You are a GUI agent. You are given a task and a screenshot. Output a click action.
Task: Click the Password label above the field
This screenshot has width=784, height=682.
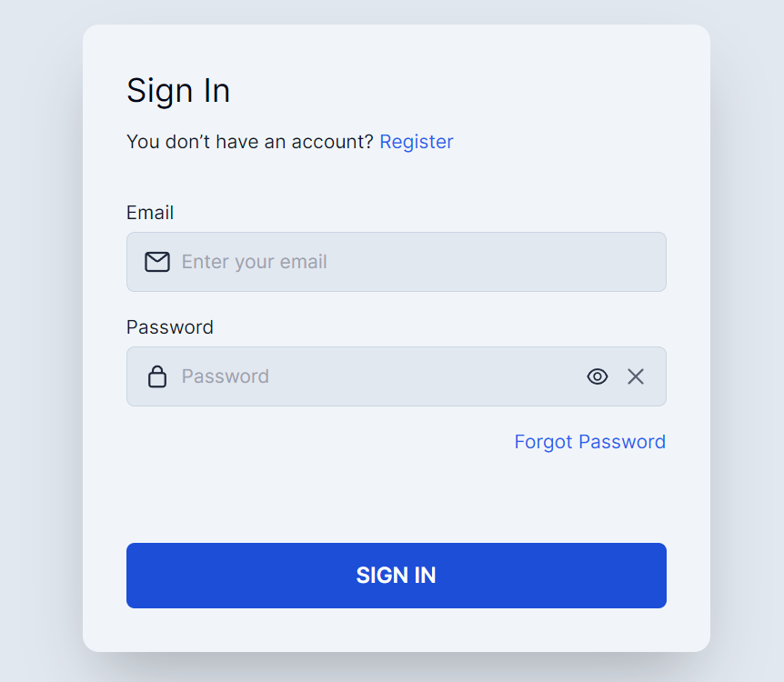coord(170,327)
